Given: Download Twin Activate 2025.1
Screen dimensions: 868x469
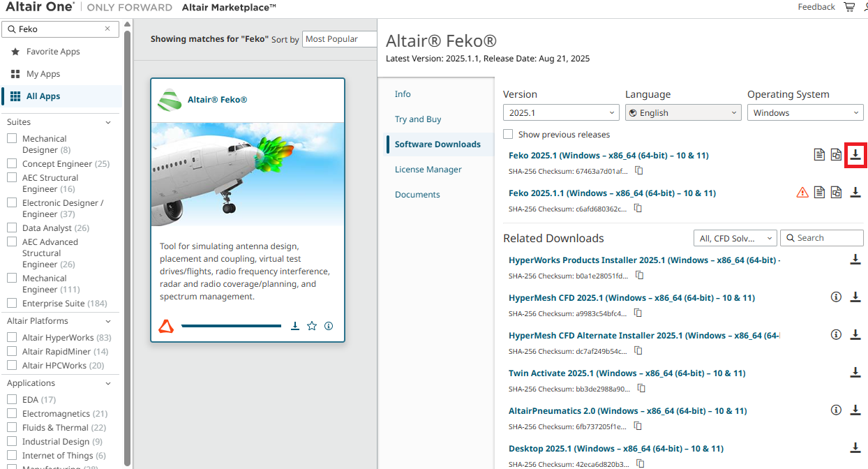Looking at the screenshot, I should pyautogui.click(x=855, y=373).
